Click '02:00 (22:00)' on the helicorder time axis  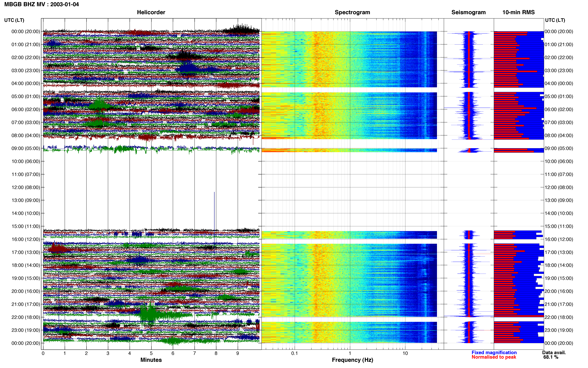26,57
